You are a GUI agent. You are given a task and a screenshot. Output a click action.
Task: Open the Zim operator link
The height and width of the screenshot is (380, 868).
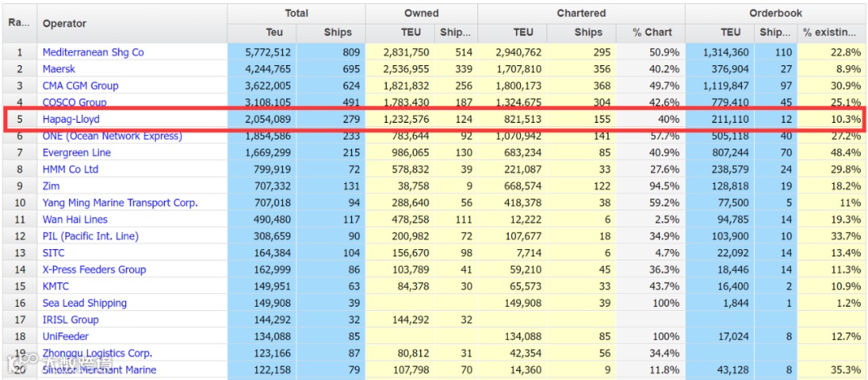click(51, 186)
